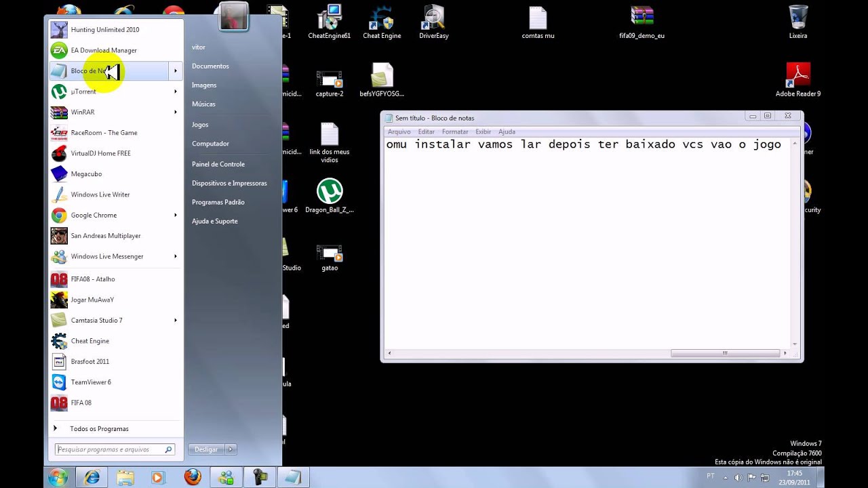Viewport: 868px width, 488px height.
Task: Open VirtualDJ Home FREE
Action: point(115,153)
